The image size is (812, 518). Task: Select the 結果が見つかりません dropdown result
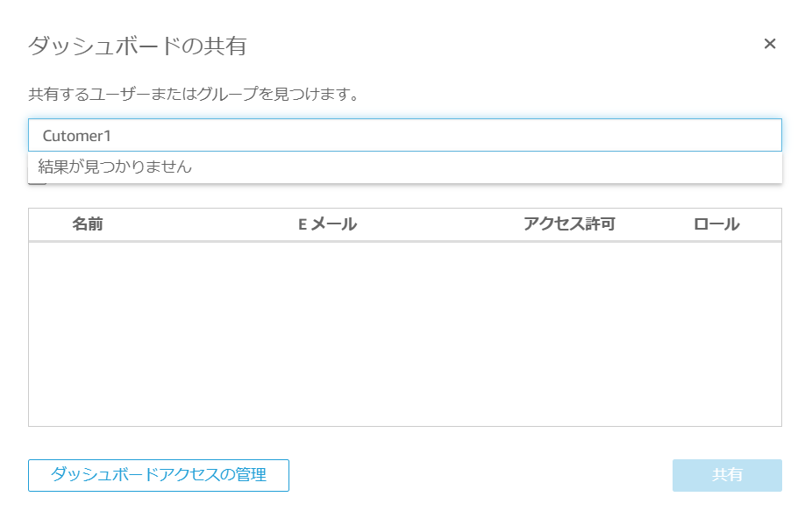point(114,165)
